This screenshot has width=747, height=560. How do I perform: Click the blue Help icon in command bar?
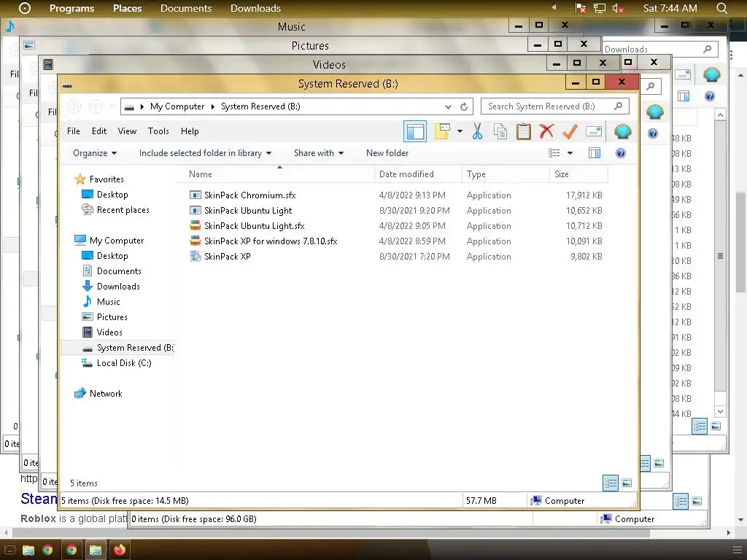point(620,153)
